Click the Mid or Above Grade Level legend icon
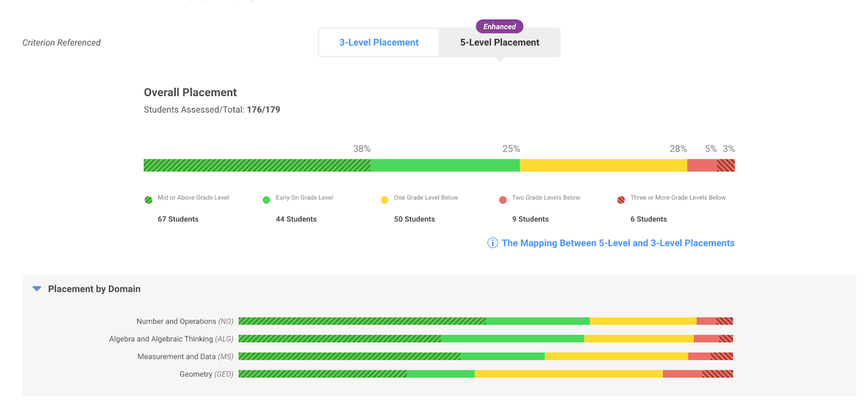The height and width of the screenshot is (403, 868). (148, 200)
